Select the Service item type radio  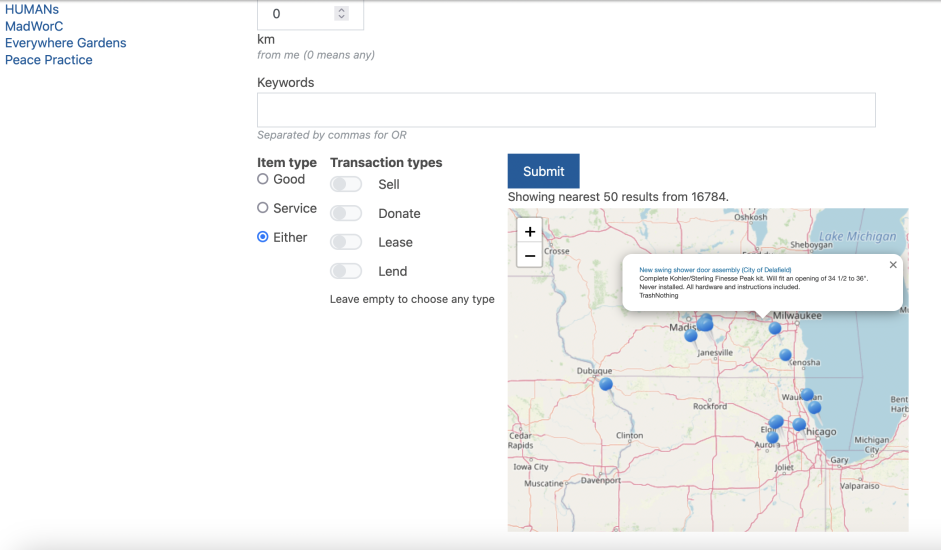click(263, 209)
